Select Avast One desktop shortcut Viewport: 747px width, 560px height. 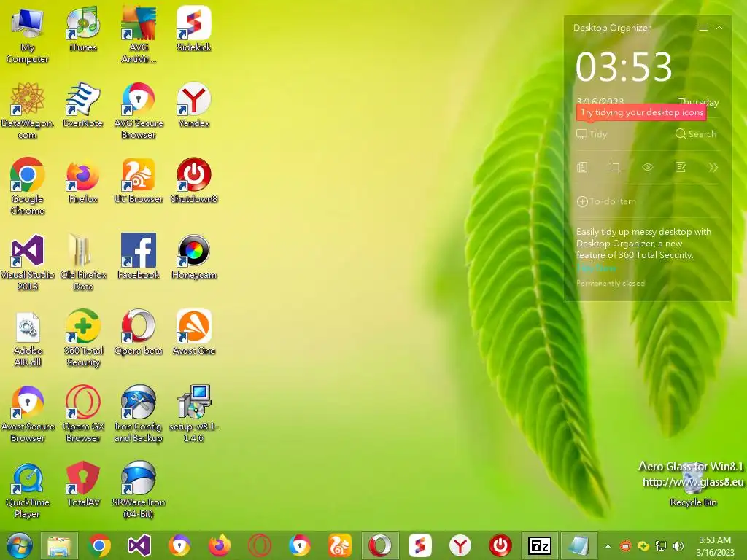click(x=194, y=332)
